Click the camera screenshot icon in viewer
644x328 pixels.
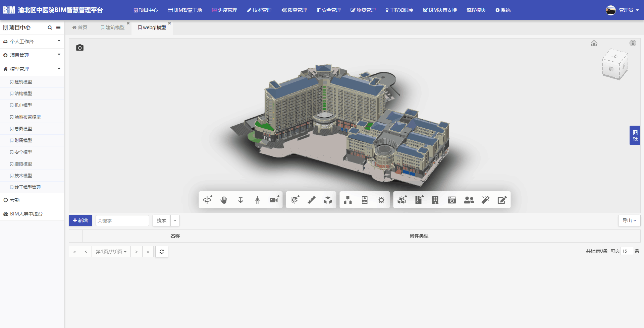[x=80, y=48]
